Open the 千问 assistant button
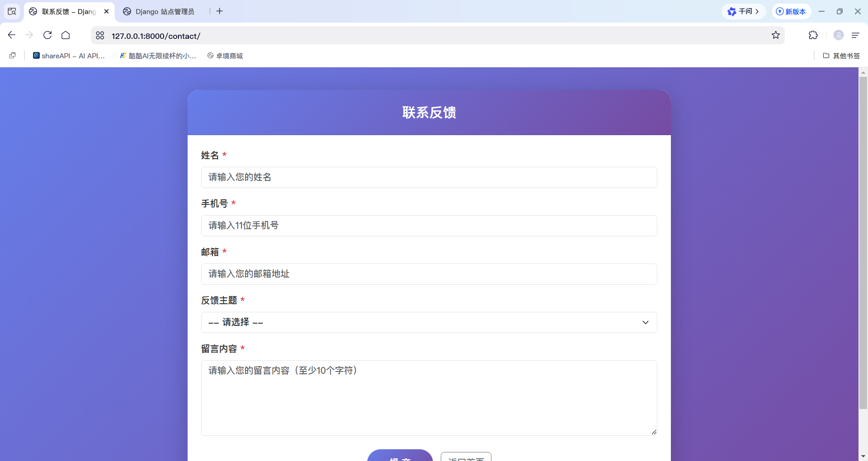Screen dimensions: 868x461 pos(744,11)
